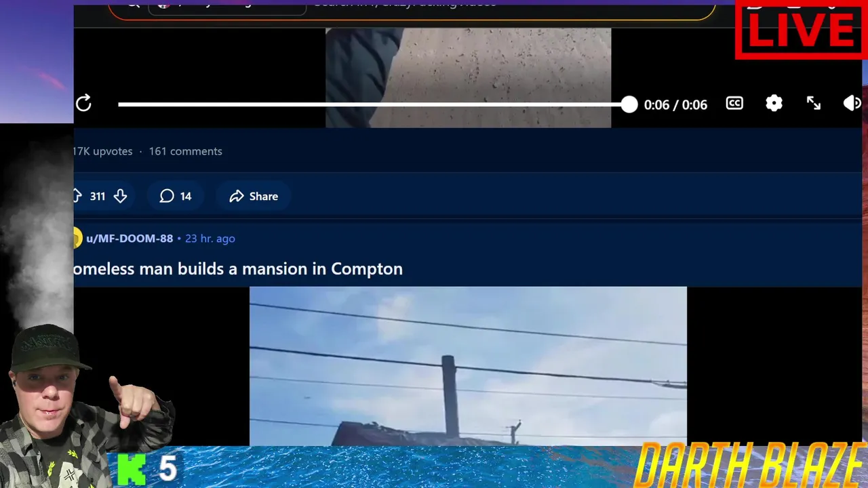868x488 pixels.
Task: Click the '161 comments' text
Action: [186, 151]
